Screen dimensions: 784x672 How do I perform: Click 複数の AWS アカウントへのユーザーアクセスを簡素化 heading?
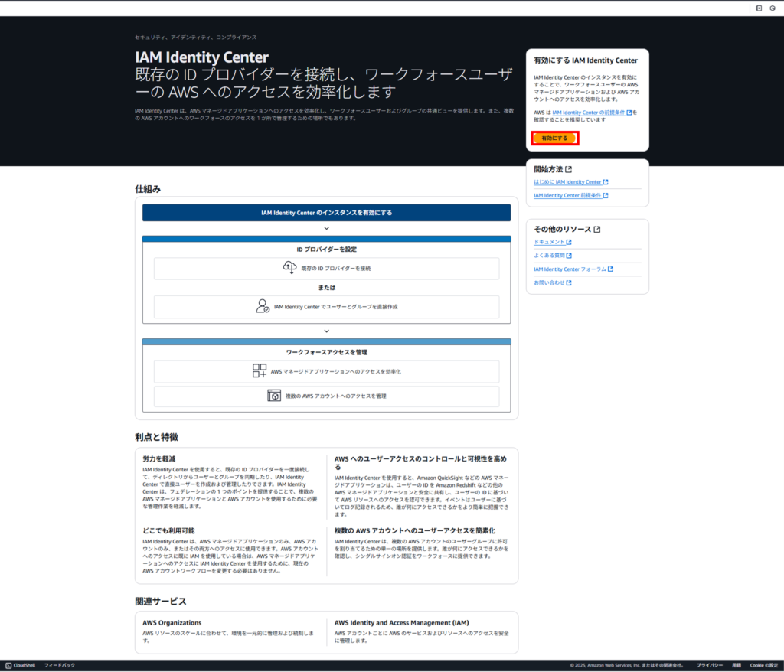(x=415, y=531)
